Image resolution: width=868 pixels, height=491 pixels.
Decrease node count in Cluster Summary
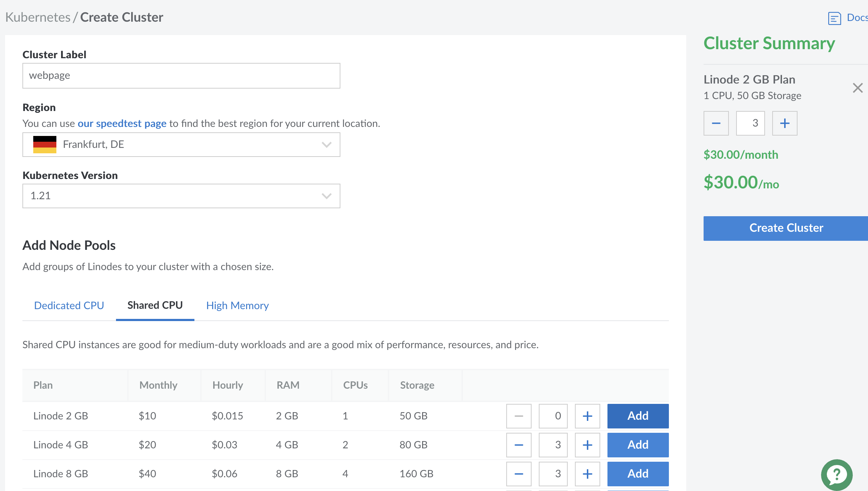[x=716, y=123]
